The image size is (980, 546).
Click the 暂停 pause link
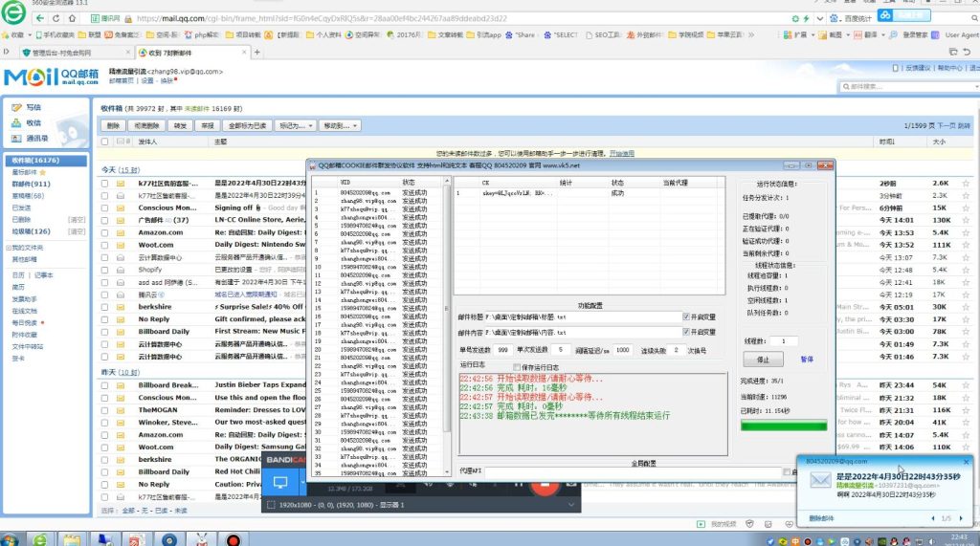click(x=807, y=360)
